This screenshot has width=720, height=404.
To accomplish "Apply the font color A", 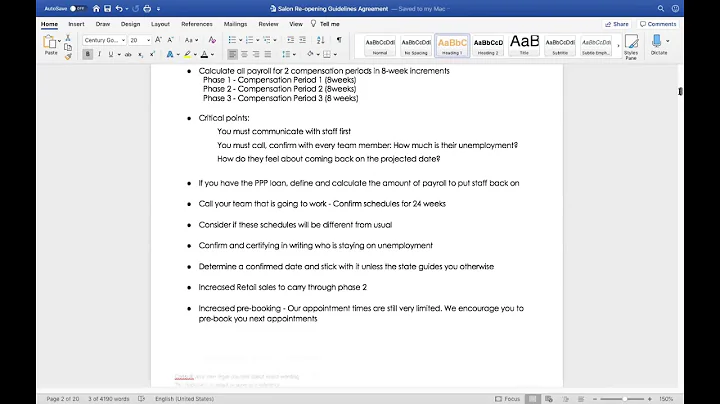I will [204, 54].
